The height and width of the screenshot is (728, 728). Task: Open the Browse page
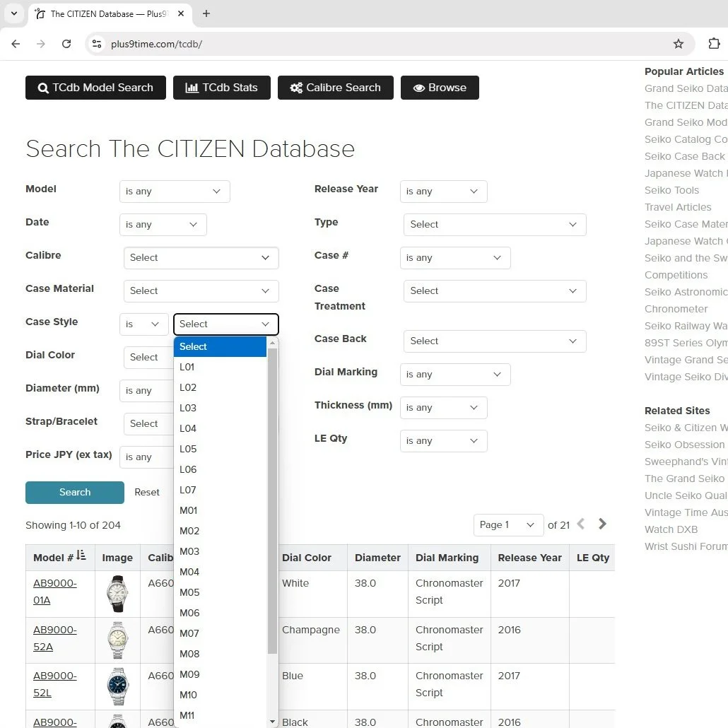[440, 88]
